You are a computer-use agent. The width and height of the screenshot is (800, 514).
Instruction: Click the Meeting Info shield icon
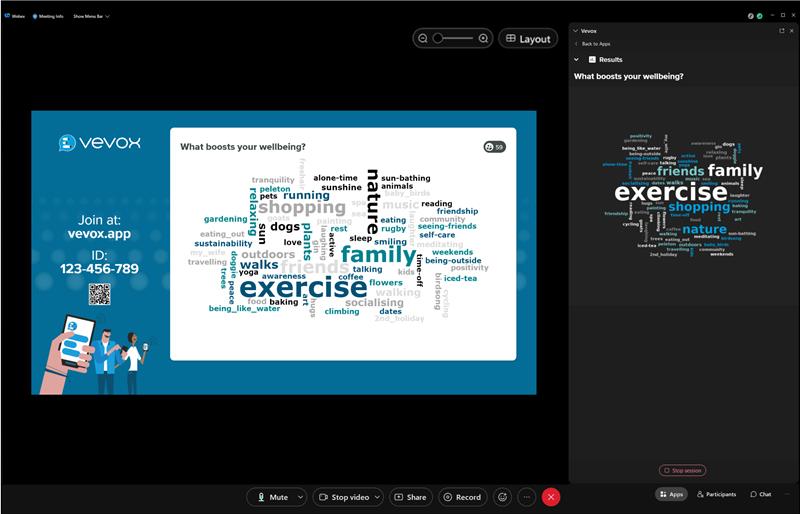[36, 16]
